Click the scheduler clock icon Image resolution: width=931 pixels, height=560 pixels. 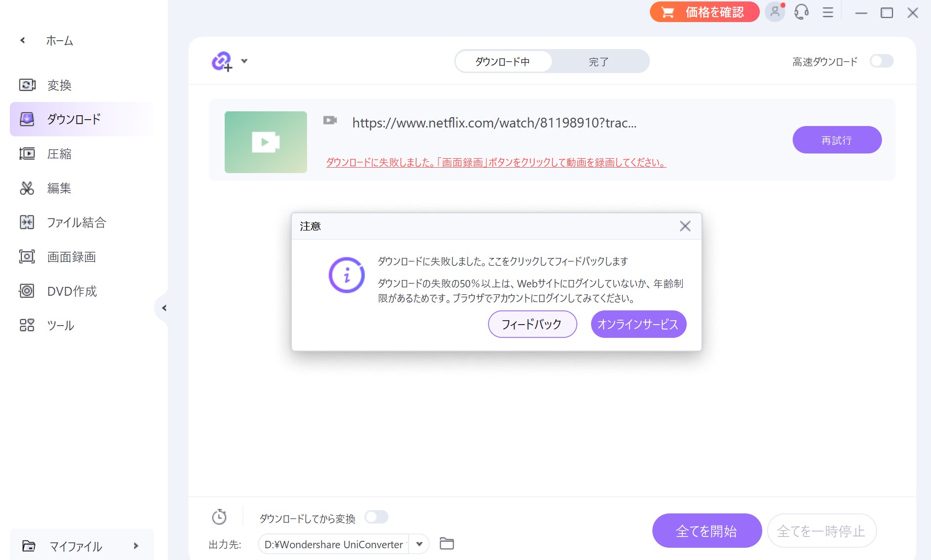(219, 517)
